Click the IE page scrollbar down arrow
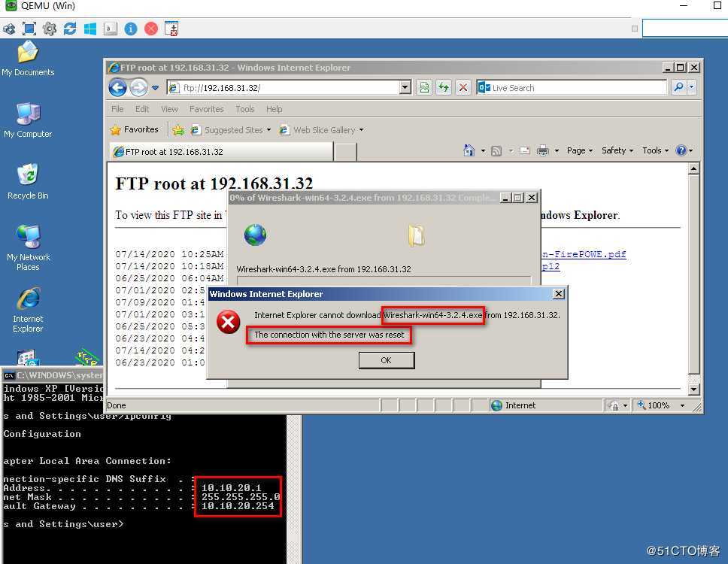The width and height of the screenshot is (728, 564). 693,389
